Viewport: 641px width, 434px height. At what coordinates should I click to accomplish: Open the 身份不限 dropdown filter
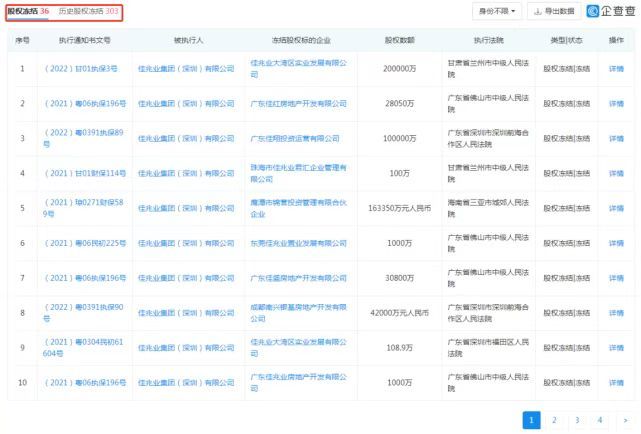click(x=497, y=11)
